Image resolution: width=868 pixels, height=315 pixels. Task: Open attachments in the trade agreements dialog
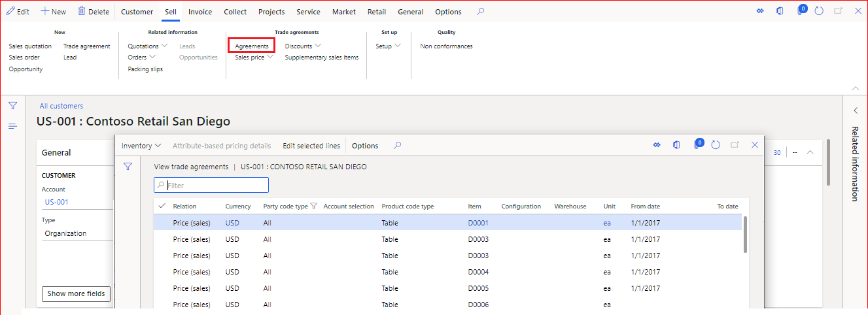tap(697, 144)
